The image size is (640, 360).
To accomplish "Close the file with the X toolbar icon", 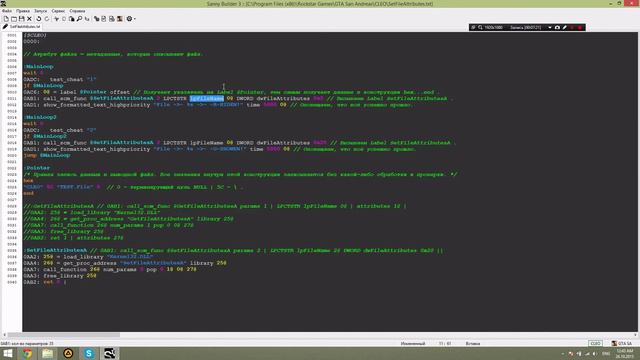I will [x=29, y=19].
